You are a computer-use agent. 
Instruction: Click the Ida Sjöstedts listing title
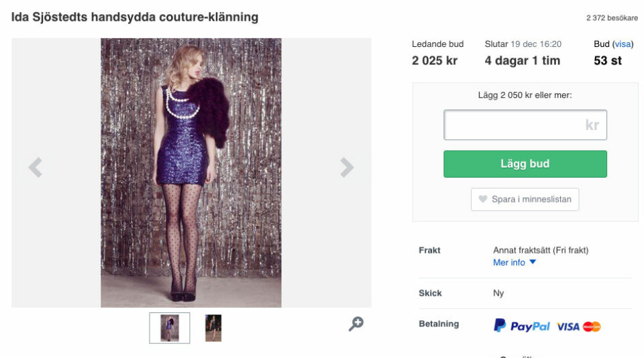coord(135,17)
